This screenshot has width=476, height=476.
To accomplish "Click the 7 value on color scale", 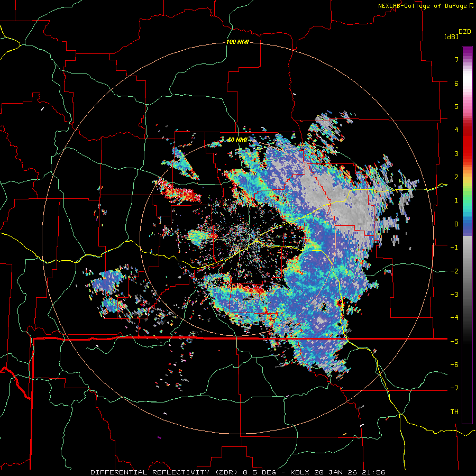I will coord(456,59).
